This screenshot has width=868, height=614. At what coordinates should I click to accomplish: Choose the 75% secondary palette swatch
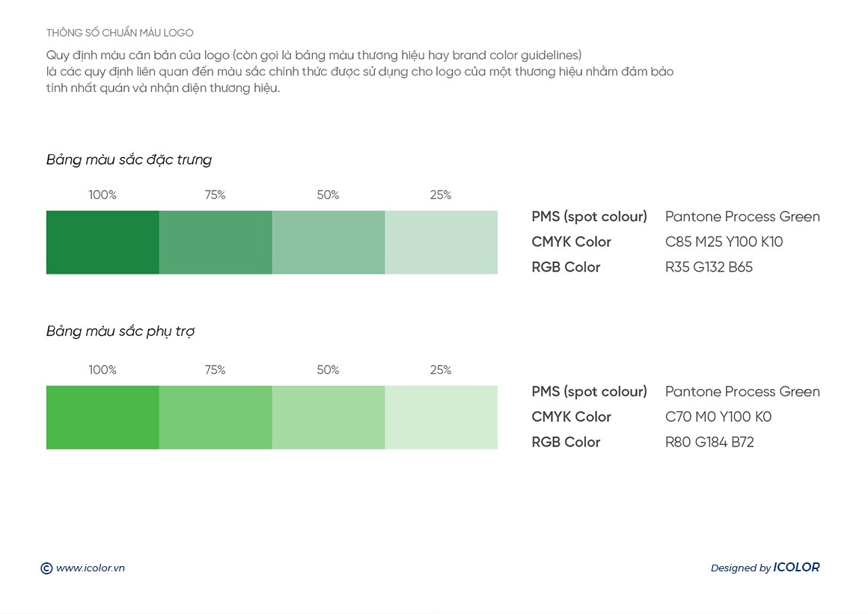pyautogui.click(x=216, y=417)
